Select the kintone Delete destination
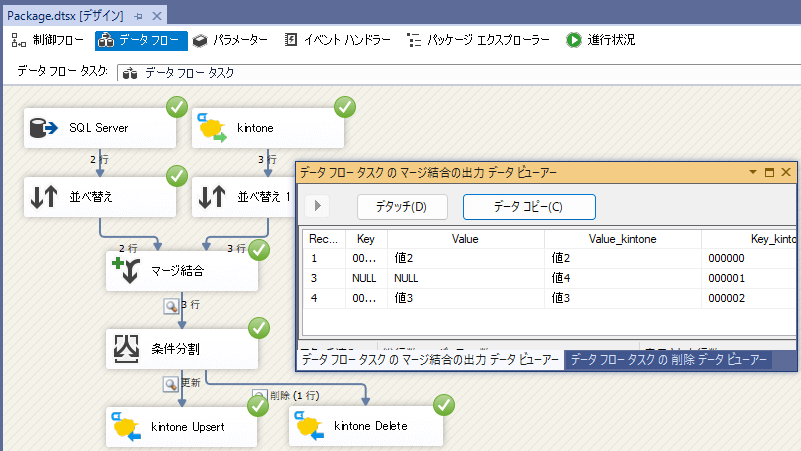801x451 pixels. click(366, 426)
